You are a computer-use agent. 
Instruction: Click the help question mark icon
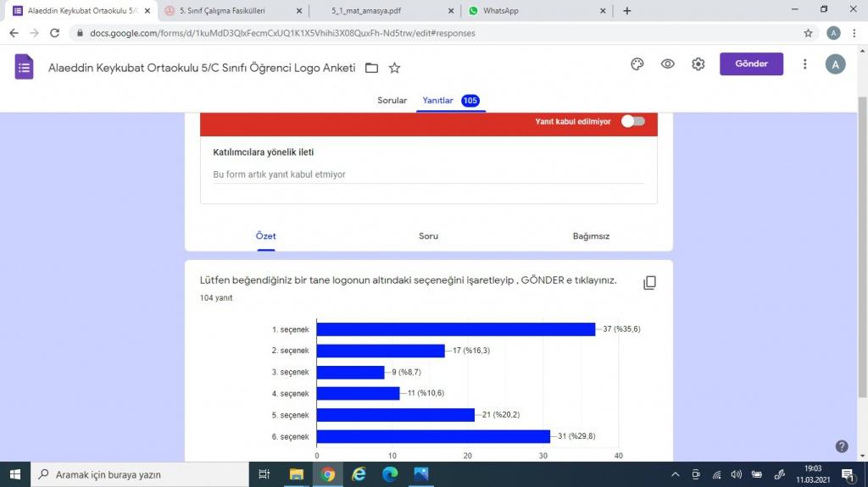842,446
